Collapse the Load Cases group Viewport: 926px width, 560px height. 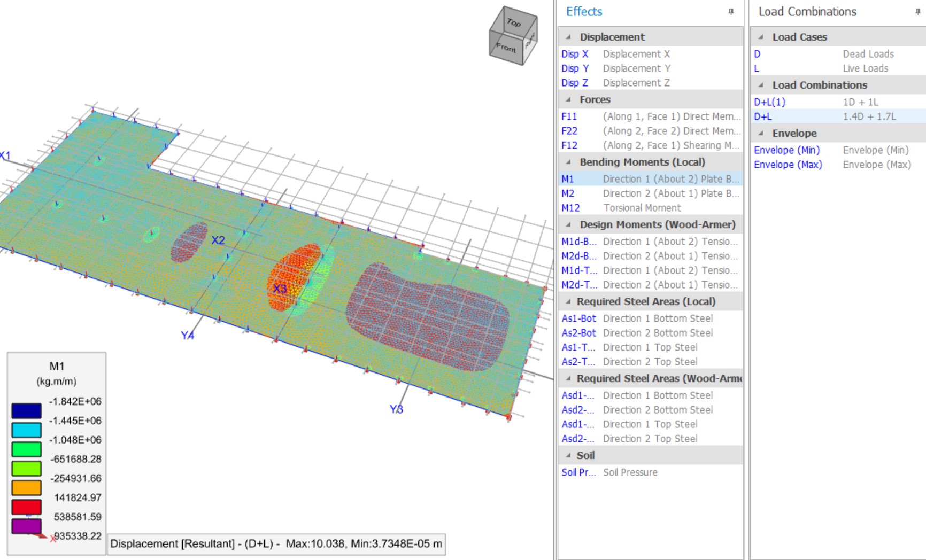(761, 37)
